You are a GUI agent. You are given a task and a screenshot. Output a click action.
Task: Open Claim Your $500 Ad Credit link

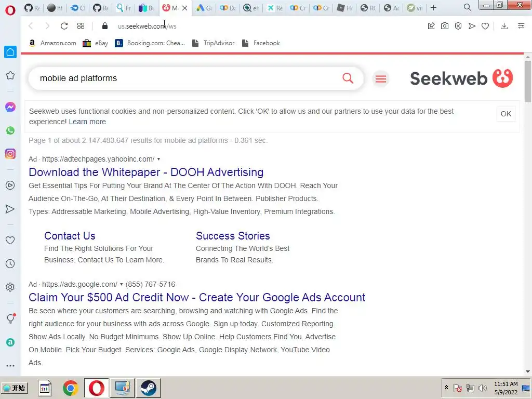click(x=197, y=297)
